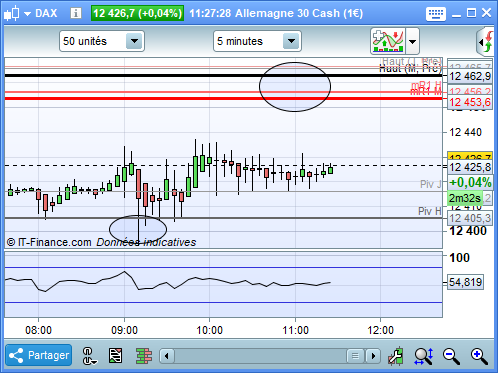Image resolution: width=498 pixels, height=373 pixels.
Task: Click the 54,819 indicator value label
Action: pos(465,282)
